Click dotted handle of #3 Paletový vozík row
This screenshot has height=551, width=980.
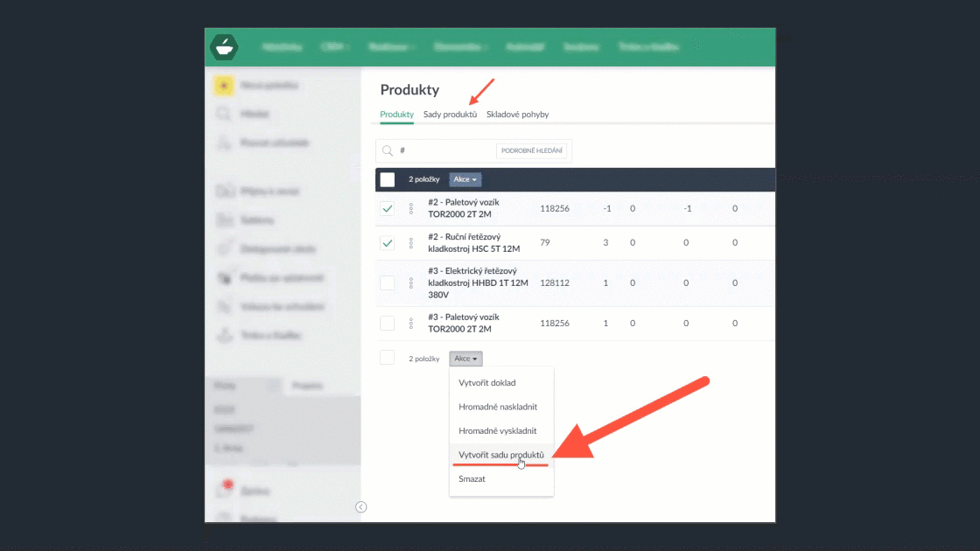click(x=411, y=324)
